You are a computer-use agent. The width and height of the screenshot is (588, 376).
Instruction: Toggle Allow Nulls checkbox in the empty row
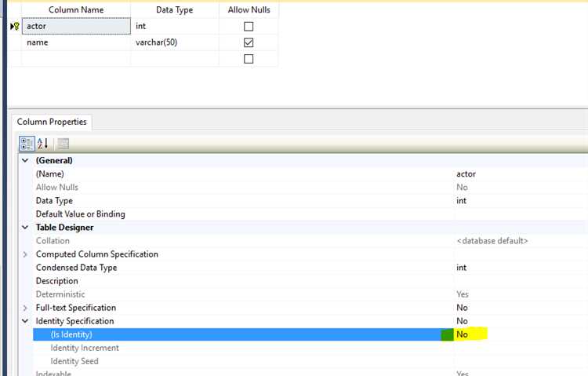click(249, 59)
